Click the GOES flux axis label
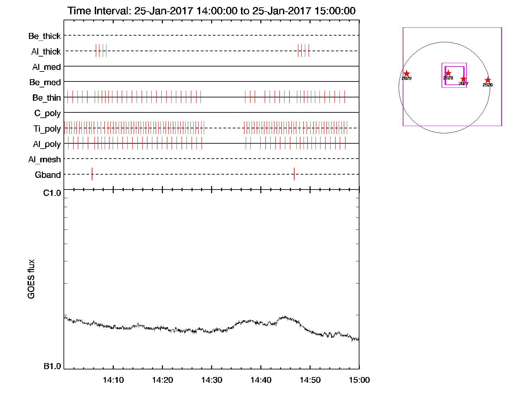This screenshot has height=399, width=532. (31, 279)
